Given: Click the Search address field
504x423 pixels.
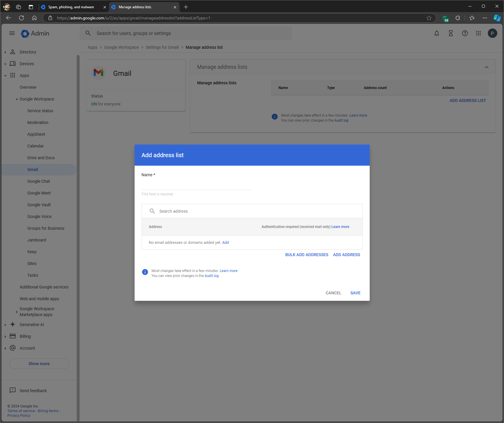Looking at the screenshot, I should click(x=252, y=211).
